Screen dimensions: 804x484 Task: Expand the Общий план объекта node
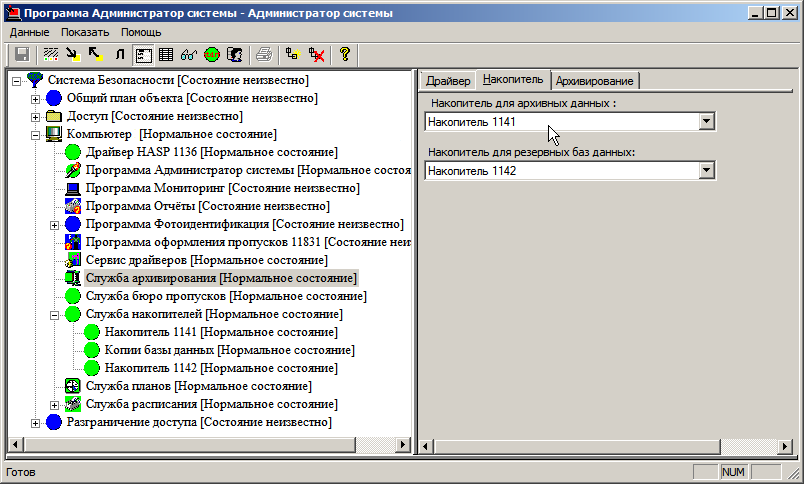click(35, 98)
